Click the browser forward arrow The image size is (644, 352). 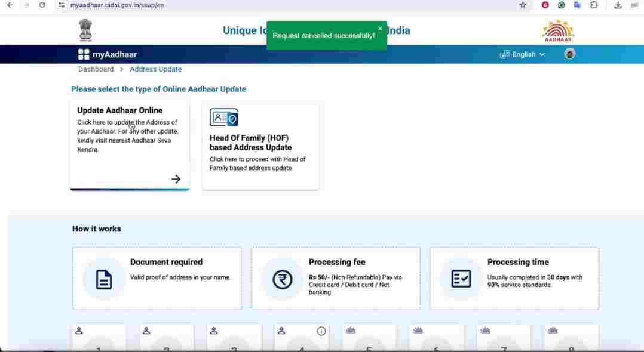pyautogui.click(x=26, y=5)
